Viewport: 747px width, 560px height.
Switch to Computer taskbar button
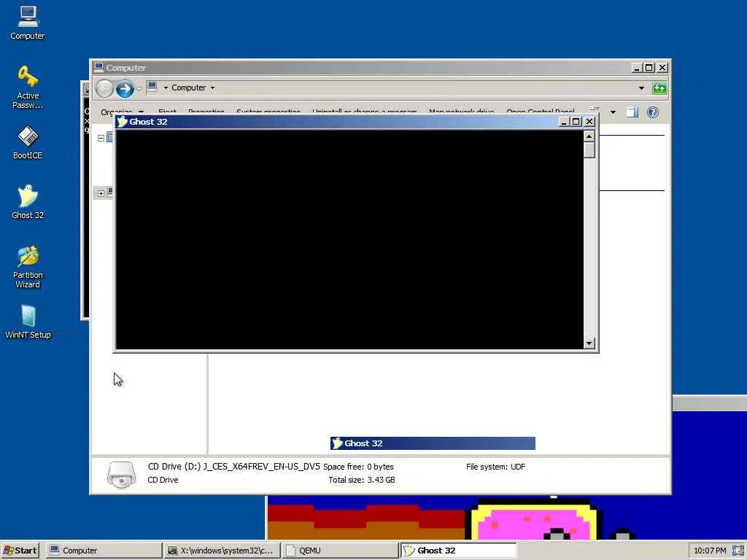(x=104, y=551)
